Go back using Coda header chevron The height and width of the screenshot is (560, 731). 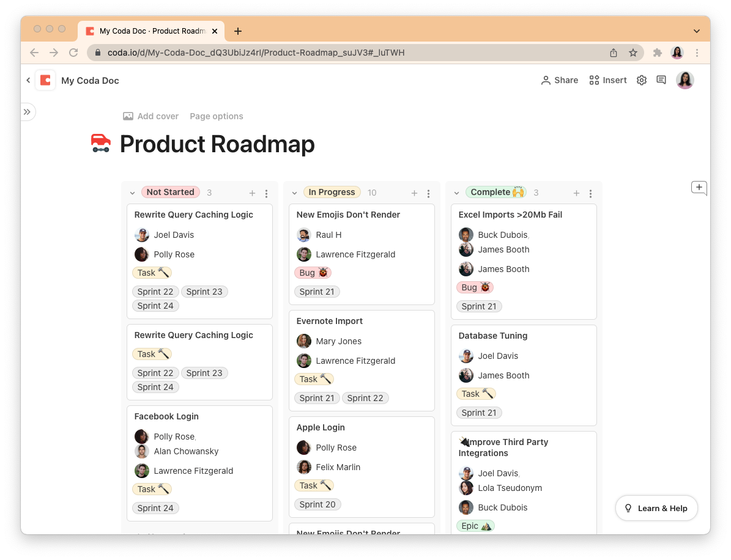[x=28, y=80]
